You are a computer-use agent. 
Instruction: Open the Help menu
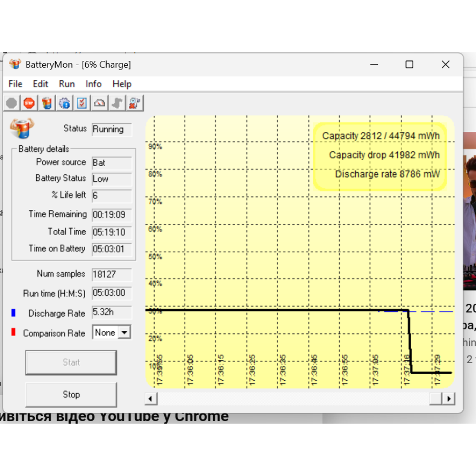(122, 84)
